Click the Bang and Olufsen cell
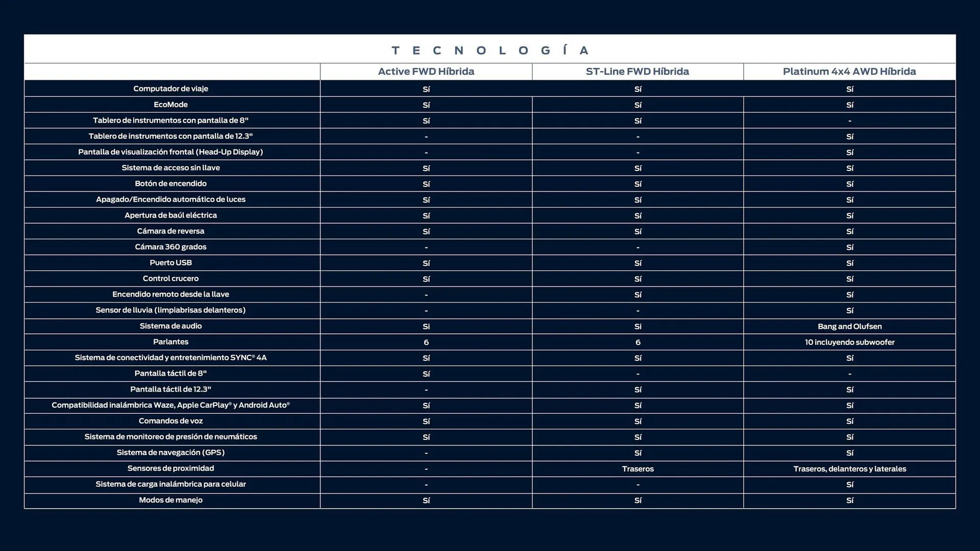The image size is (980, 551). [849, 327]
